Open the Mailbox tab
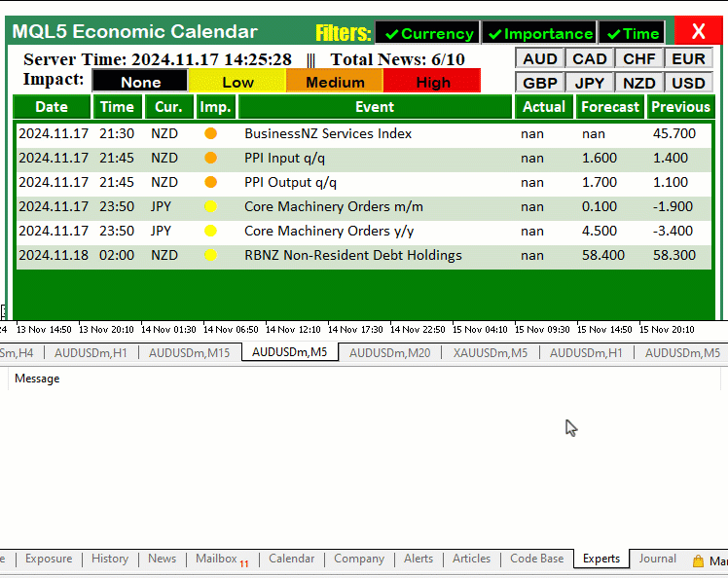Screen dimensions: 728x578 click(222, 559)
